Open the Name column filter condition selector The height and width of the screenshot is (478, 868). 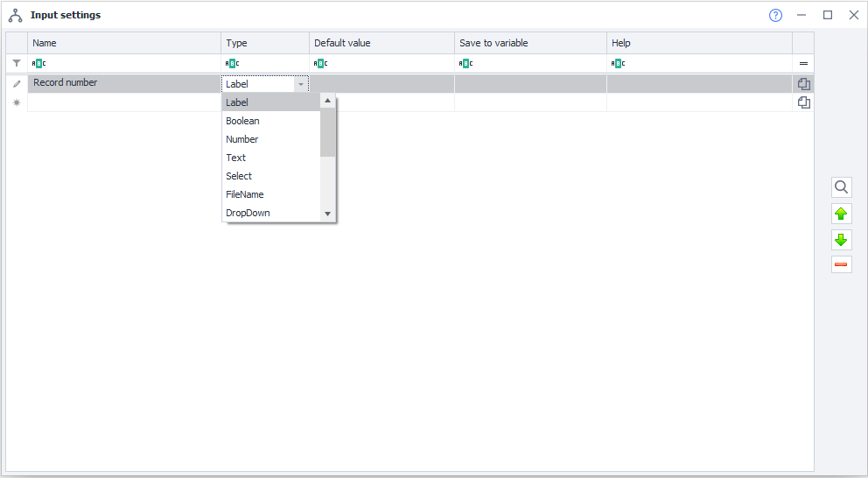coord(38,63)
